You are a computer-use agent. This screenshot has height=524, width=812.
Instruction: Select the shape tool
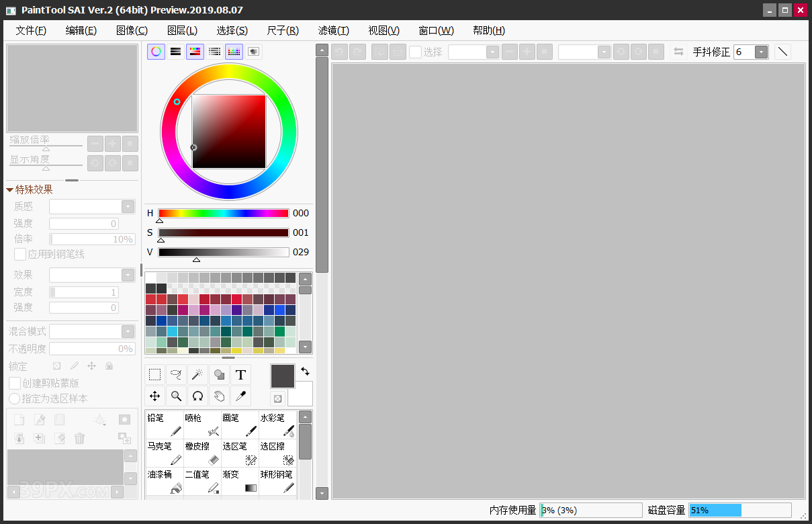pos(219,375)
